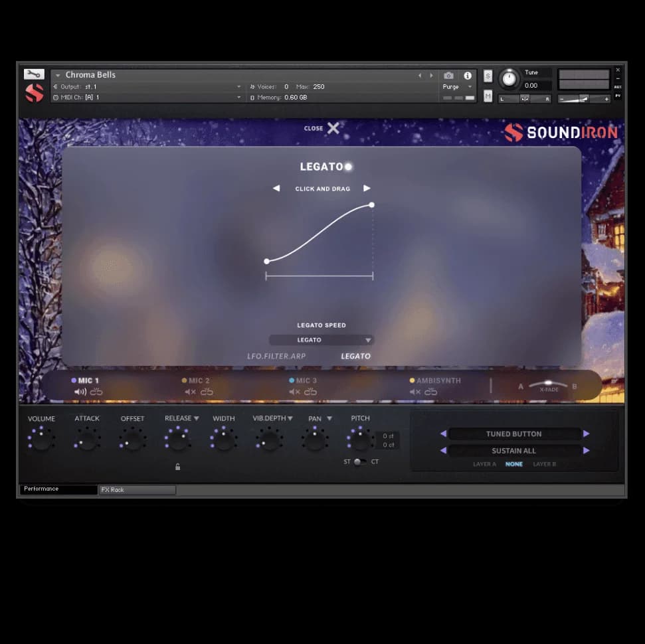Mute MIC 1 using its speaker icon
The image size is (645, 644).
pyautogui.click(x=80, y=392)
